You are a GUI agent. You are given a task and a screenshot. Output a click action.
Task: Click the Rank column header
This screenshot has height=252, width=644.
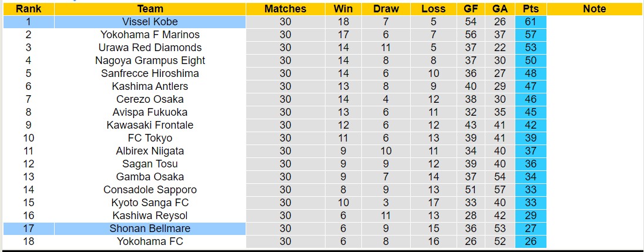pyautogui.click(x=28, y=9)
